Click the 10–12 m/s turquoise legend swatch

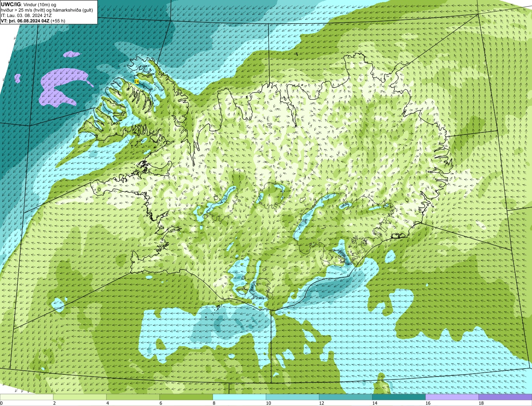point(293,397)
